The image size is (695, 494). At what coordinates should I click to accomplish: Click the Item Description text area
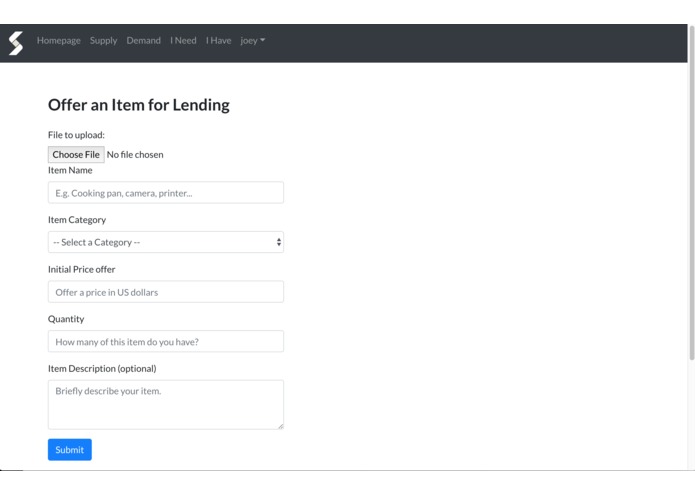[166, 405]
